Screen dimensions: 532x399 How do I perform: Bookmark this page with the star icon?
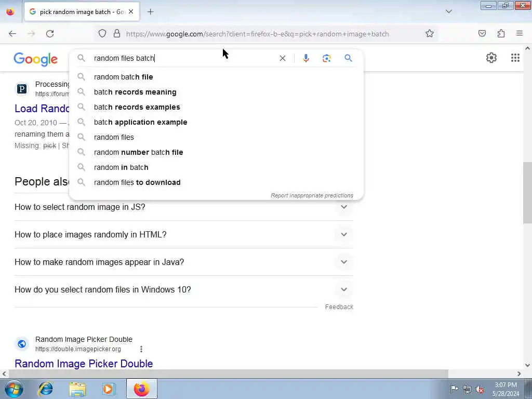430,34
